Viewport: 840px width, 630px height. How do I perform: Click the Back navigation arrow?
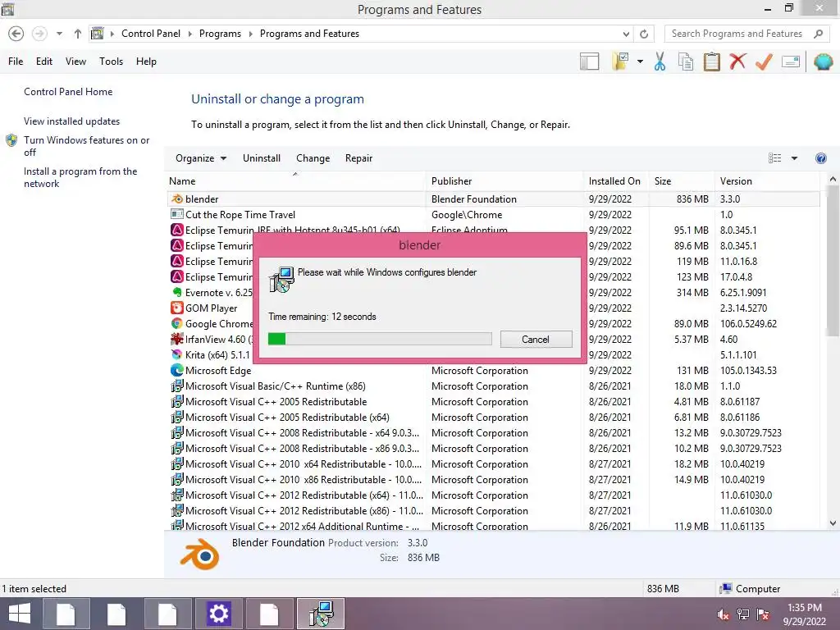coord(16,34)
